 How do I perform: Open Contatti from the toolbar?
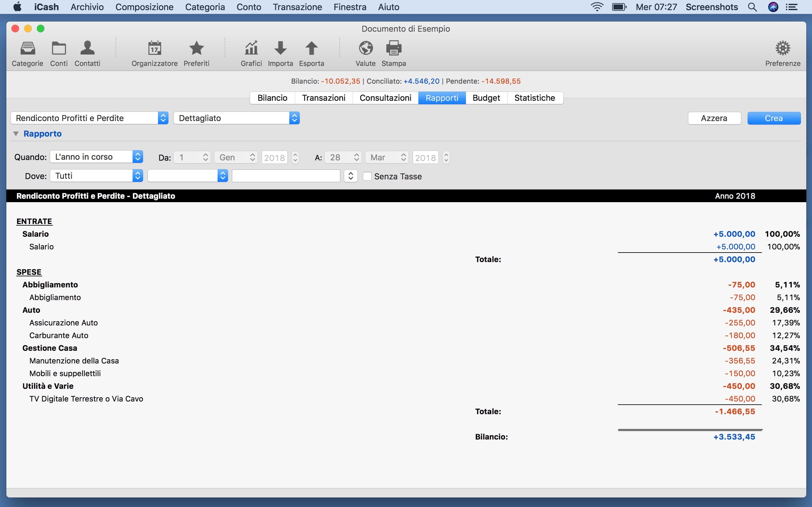click(87, 48)
